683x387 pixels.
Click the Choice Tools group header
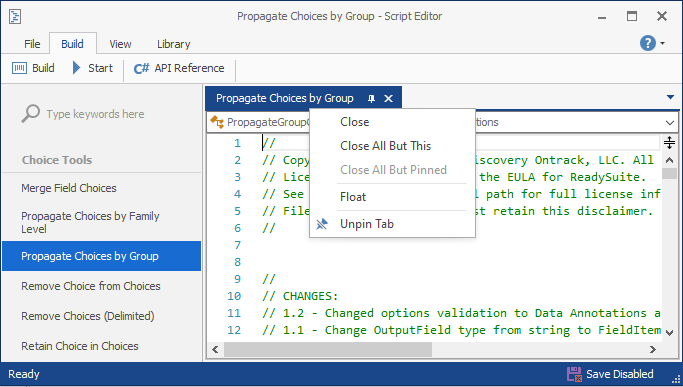pos(57,160)
